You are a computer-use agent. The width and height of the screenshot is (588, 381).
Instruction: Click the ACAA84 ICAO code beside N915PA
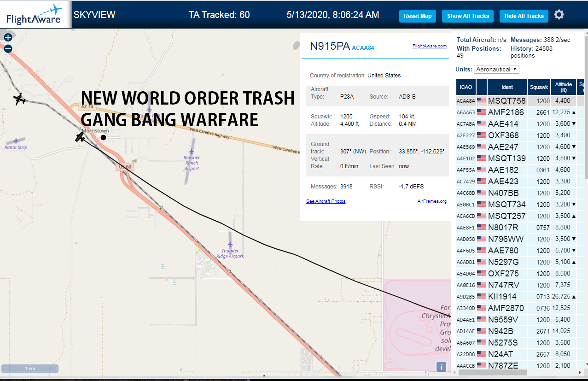[x=363, y=47]
